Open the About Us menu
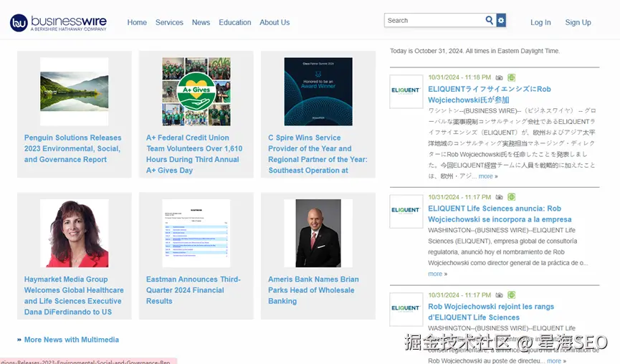Screen dimensions: 620x364 pyautogui.click(x=275, y=22)
